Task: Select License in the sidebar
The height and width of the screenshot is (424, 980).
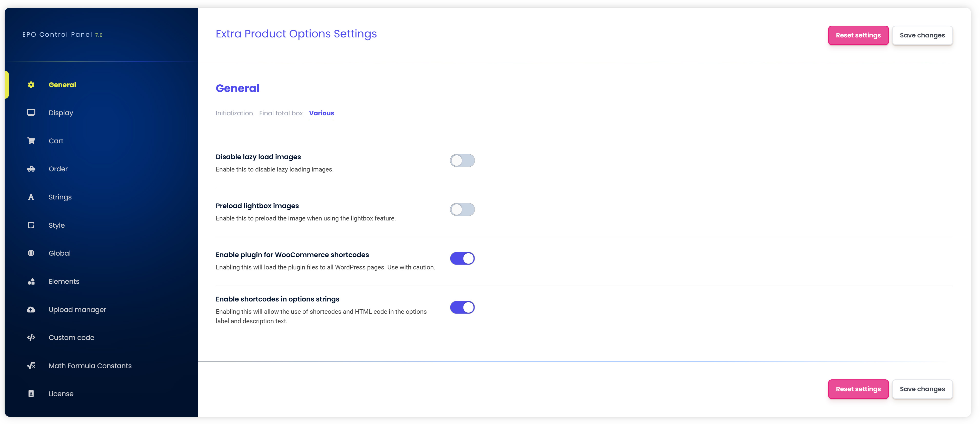Action: pos(61,393)
